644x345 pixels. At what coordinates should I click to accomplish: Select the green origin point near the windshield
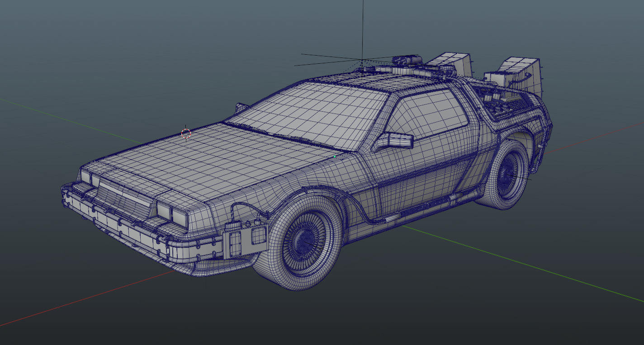pos(335,156)
